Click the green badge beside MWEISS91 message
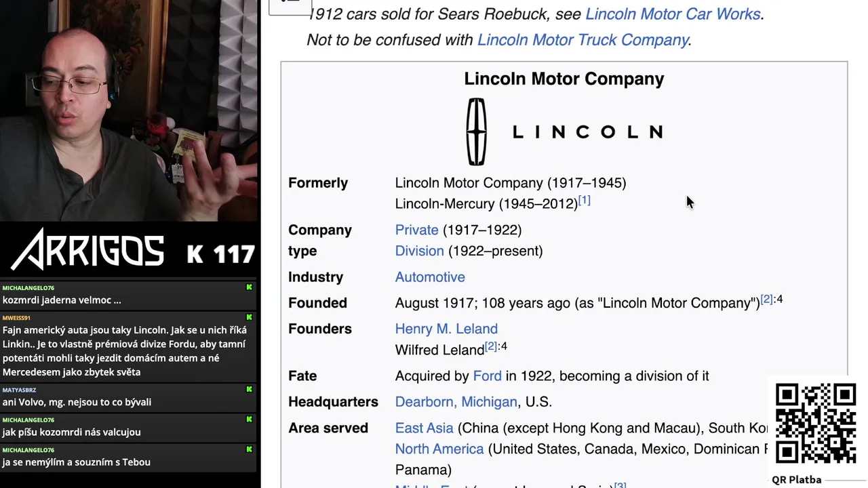Image resolution: width=868 pixels, height=488 pixels. coord(249,317)
